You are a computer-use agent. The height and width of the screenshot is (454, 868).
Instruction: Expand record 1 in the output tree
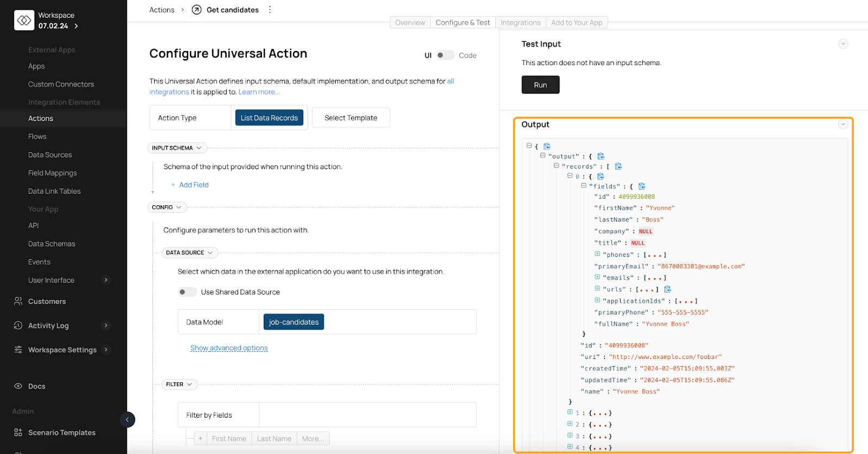pyautogui.click(x=570, y=412)
